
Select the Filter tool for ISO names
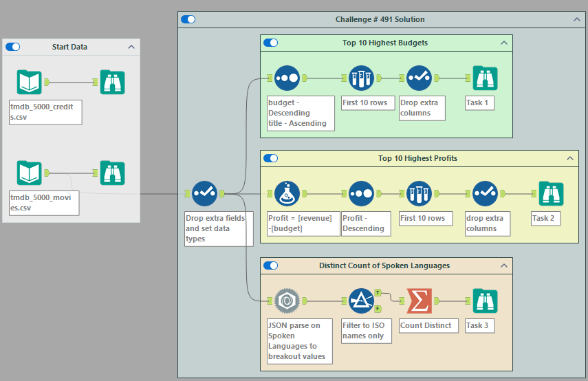360,301
